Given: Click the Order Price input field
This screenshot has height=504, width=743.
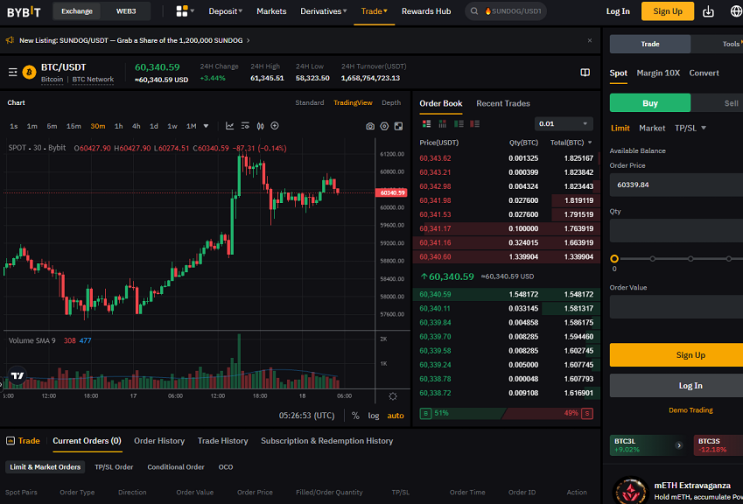Looking at the screenshot, I should coord(677,185).
